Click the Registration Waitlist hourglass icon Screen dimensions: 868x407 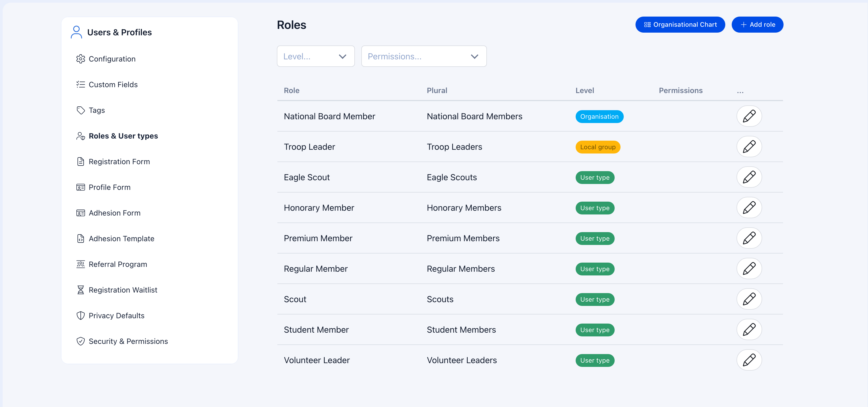[80, 290]
